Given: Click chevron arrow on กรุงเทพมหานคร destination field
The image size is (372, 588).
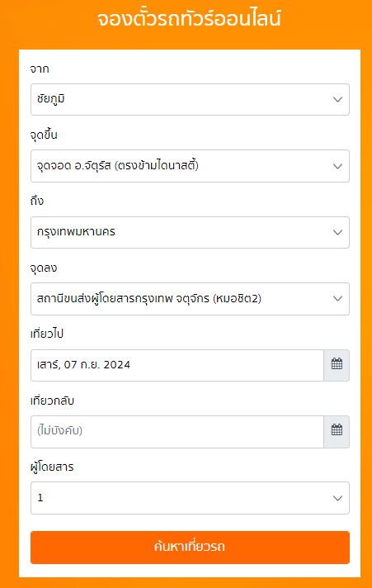Looking at the screenshot, I should [337, 232].
